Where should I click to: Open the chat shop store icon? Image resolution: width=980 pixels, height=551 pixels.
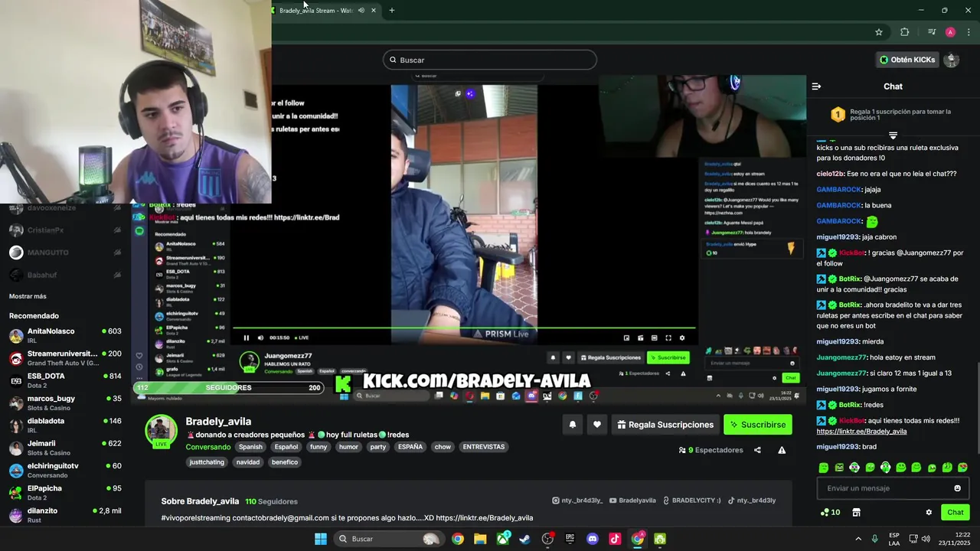point(857,513)
